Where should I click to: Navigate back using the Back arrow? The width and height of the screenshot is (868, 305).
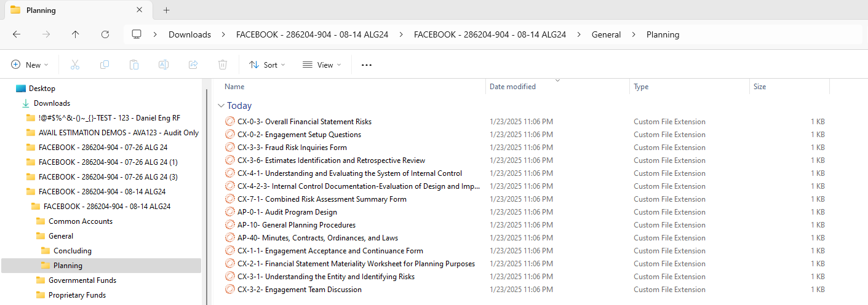point(17,34)
